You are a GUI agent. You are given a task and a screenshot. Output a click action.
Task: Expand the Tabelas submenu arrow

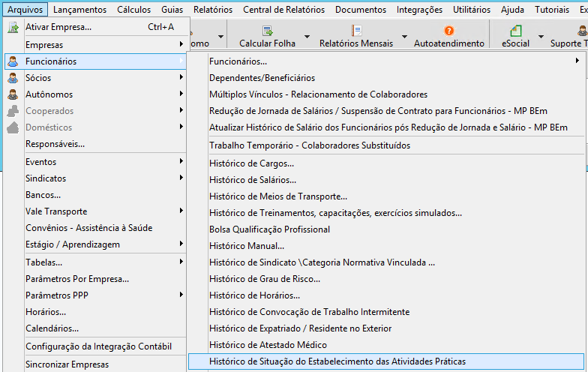[x=181, y=261]
